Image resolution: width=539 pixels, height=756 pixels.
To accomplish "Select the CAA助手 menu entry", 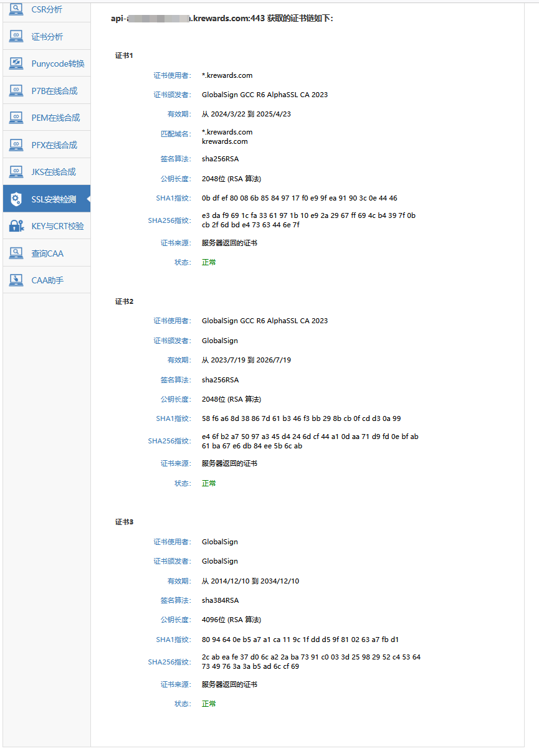I will tap(47, 280).
